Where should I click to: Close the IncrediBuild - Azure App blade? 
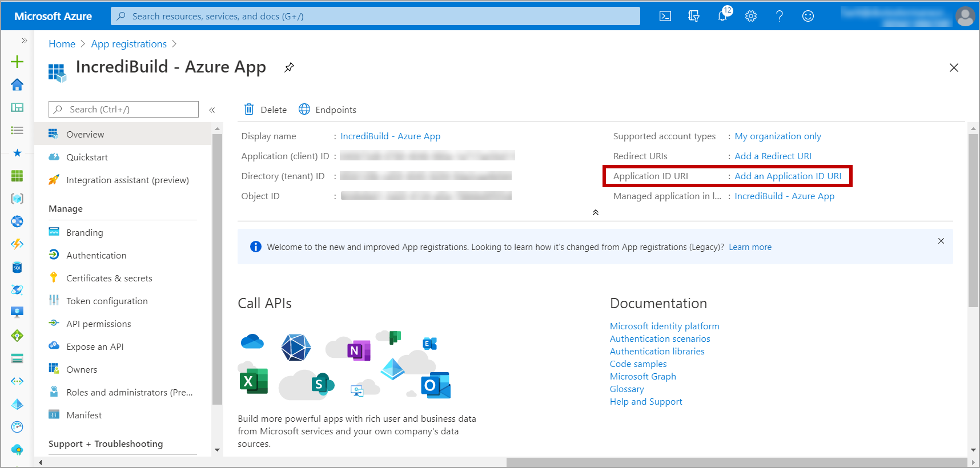click(954, 67)
